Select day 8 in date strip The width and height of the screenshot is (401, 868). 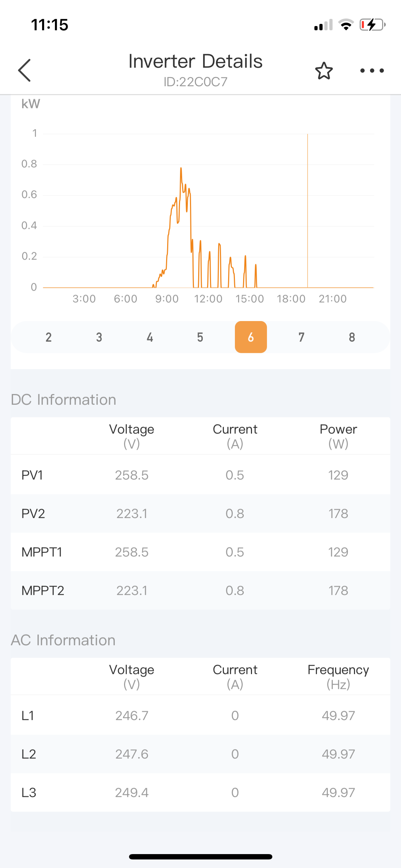[352, 337]
